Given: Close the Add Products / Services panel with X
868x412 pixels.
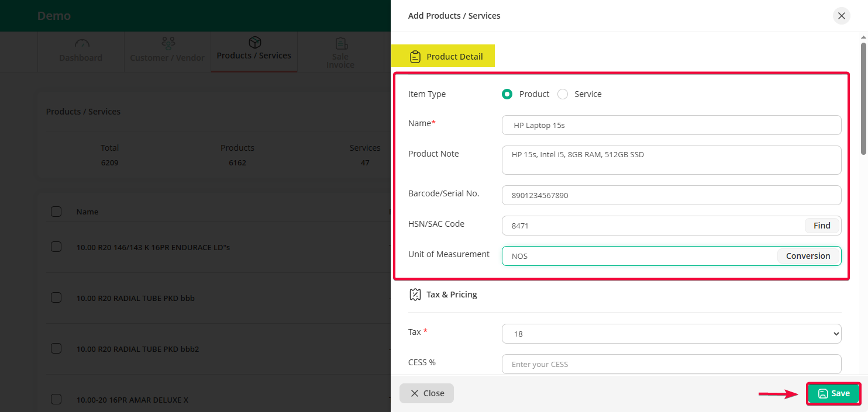Looking at the screenshot, I should pyautogui.click(x=842, y=16).
